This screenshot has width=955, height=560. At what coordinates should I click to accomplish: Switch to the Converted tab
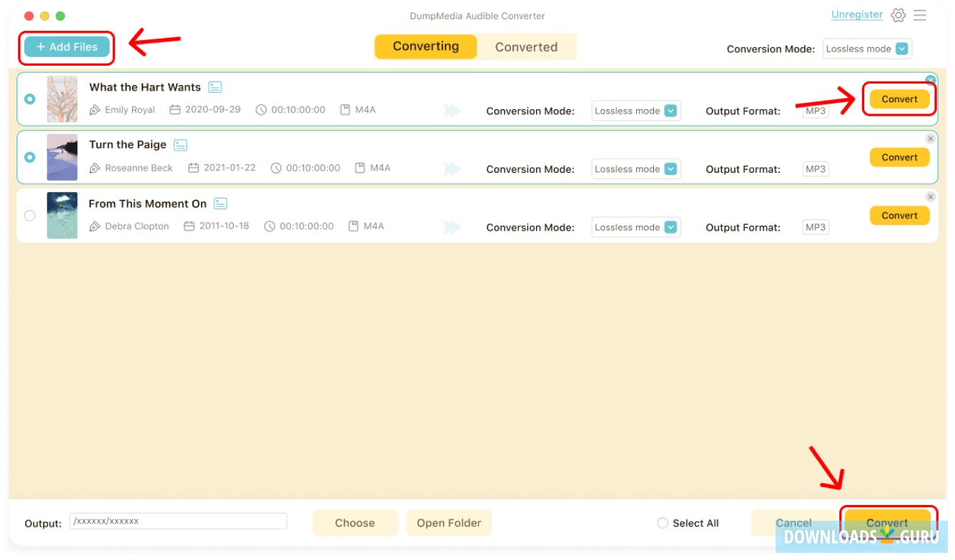pyautogui.click(x=526, y=47)
